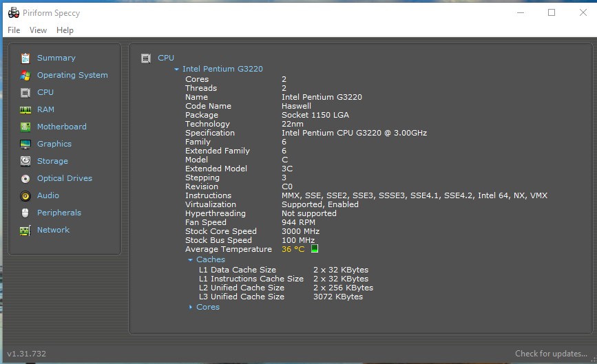Go to the Summary section
This screenshot has height=364, width=597.
point(56,58)
